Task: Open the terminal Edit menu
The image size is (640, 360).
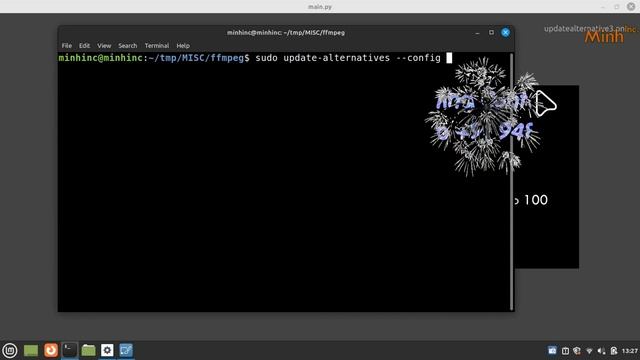Action: click(x=84, y=46)
